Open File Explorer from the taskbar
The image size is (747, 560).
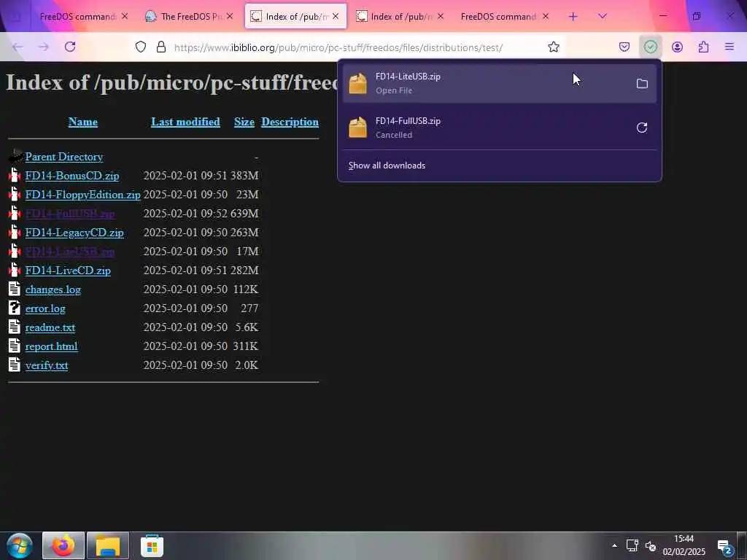(108, 545)
